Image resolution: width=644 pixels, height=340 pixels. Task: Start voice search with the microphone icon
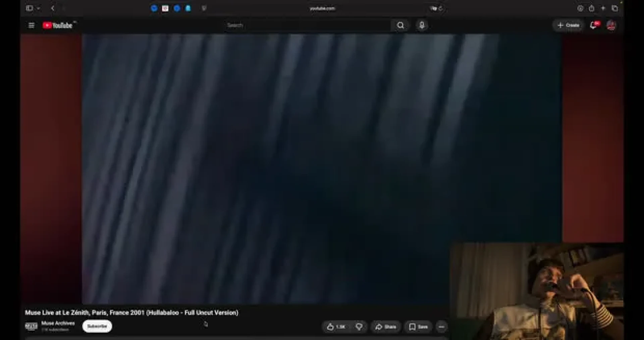coord(422,25)
